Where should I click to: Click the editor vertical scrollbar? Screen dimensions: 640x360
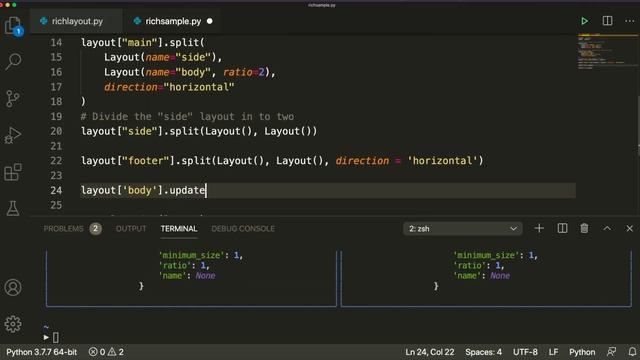[638, 125]
